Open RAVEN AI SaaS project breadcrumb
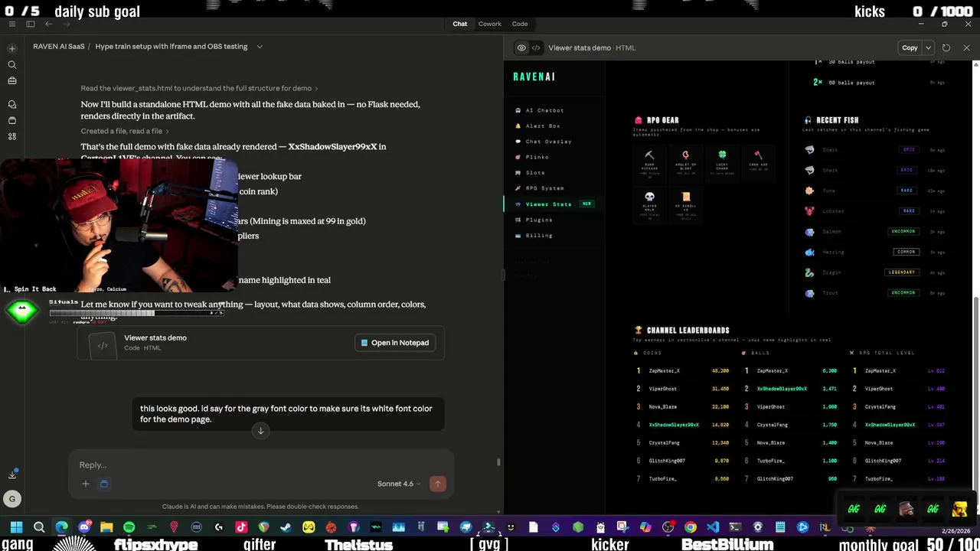980x551 pixels. [59, 47]
